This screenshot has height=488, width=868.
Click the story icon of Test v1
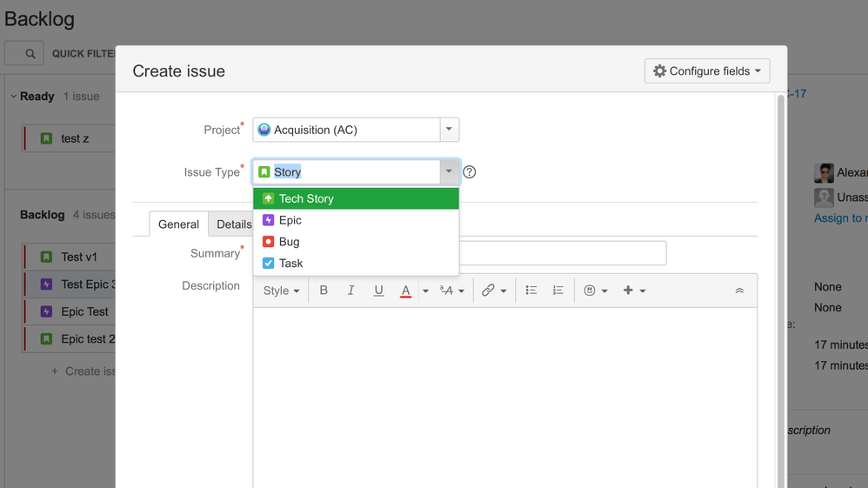tap(46, 257)
